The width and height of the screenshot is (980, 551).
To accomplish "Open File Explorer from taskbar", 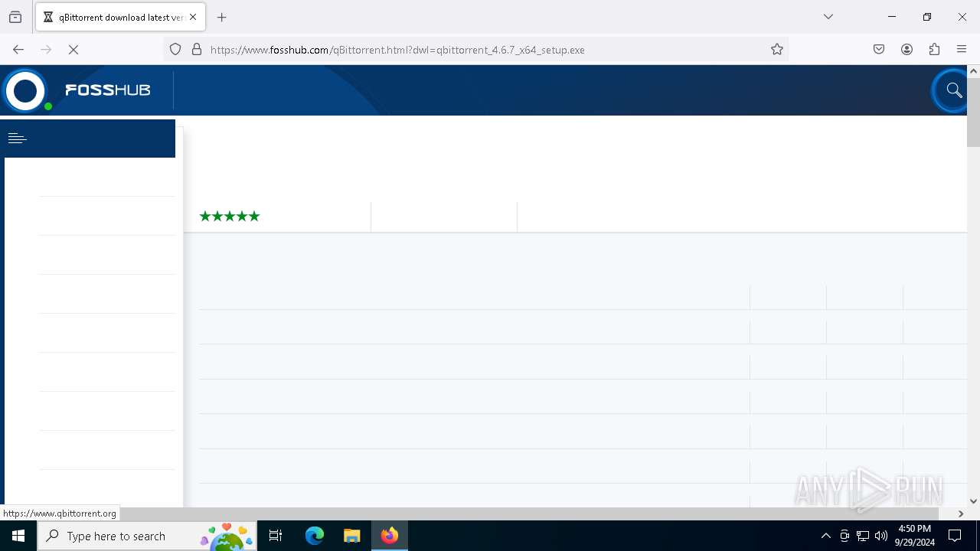I will pyautogui.click(x=351, y=536).
